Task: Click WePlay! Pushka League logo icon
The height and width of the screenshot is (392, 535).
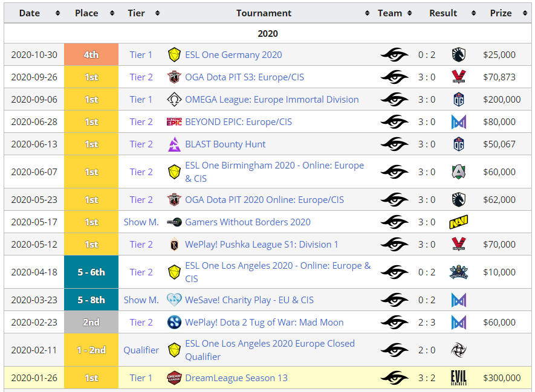Action: [x=174, y=245]
